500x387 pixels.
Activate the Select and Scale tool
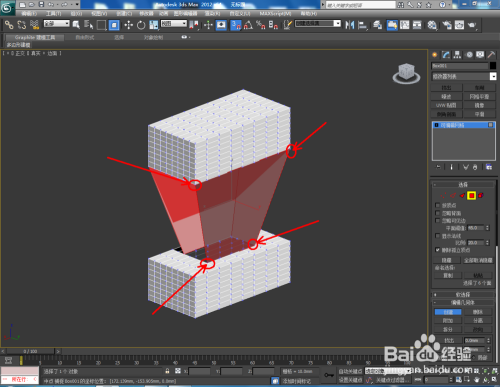[154, 25]
